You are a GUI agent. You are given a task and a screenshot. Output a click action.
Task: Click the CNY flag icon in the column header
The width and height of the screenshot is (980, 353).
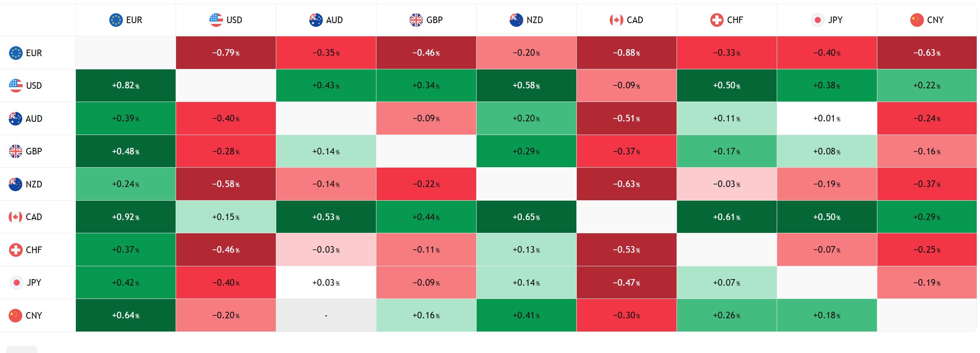tap(917, 20)
